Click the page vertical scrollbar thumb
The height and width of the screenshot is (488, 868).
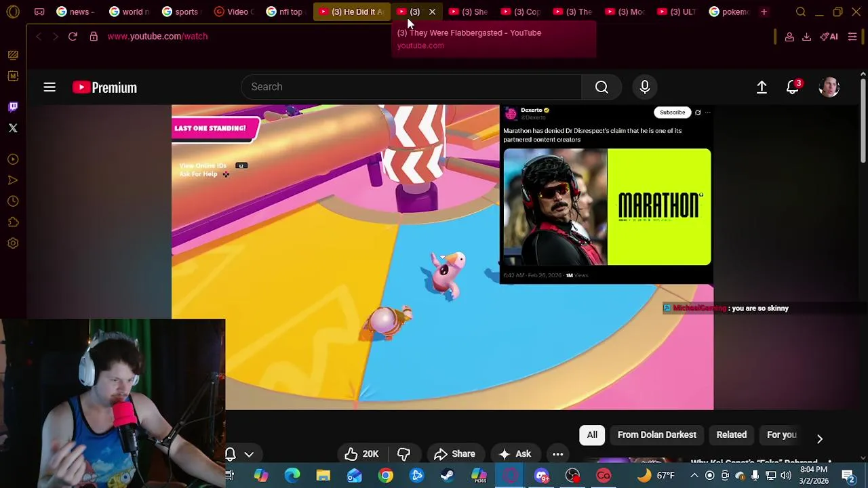(863, 122)
